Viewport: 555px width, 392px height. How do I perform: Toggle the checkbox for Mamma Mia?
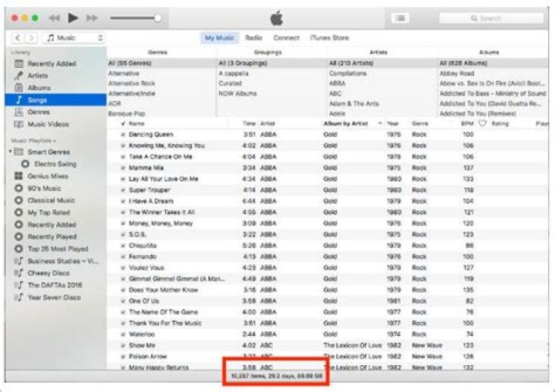coord(123,167)
